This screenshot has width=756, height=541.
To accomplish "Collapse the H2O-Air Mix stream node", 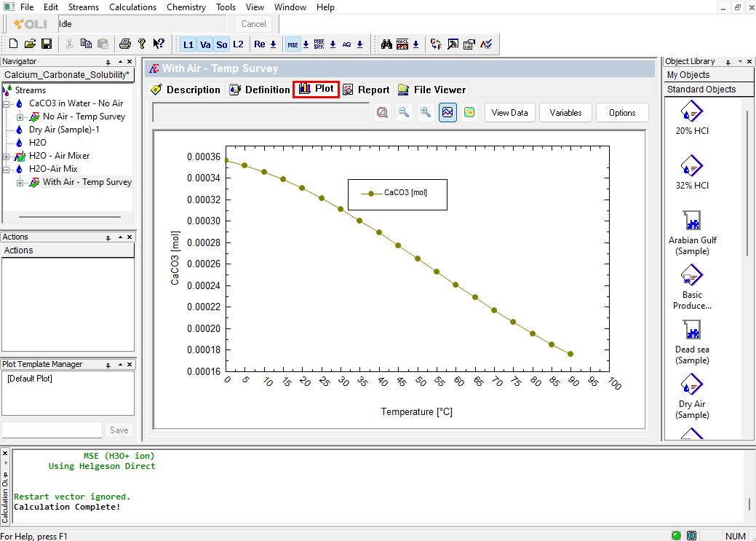I will click(7, 170).
